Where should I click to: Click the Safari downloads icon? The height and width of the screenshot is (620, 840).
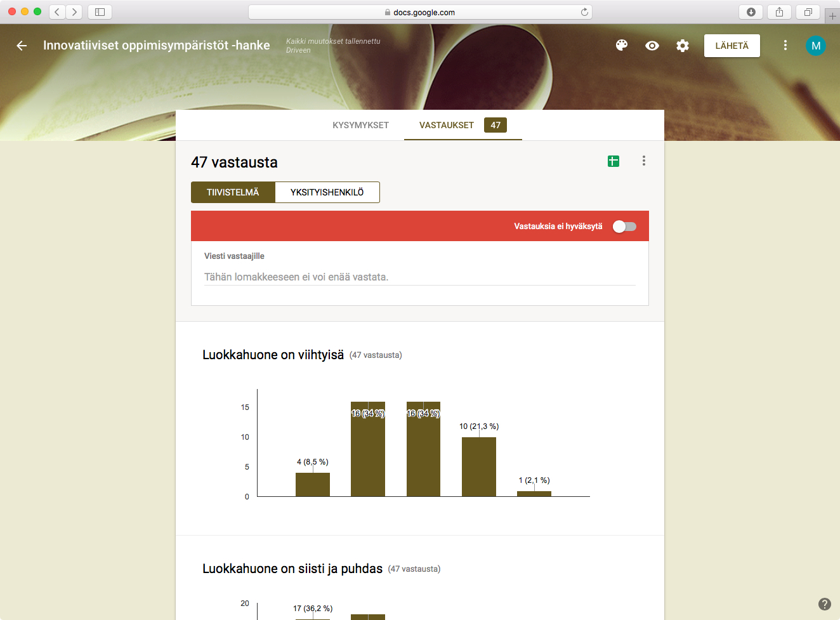point(751,12)
